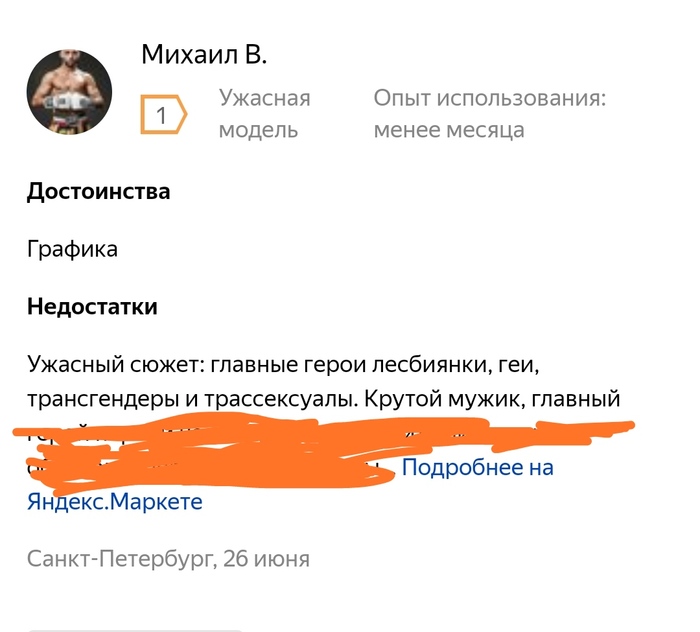Follow the "Яндекс.Маркете" link text
The height and width of the screenshot is (632, 700).
coord(115,501)
